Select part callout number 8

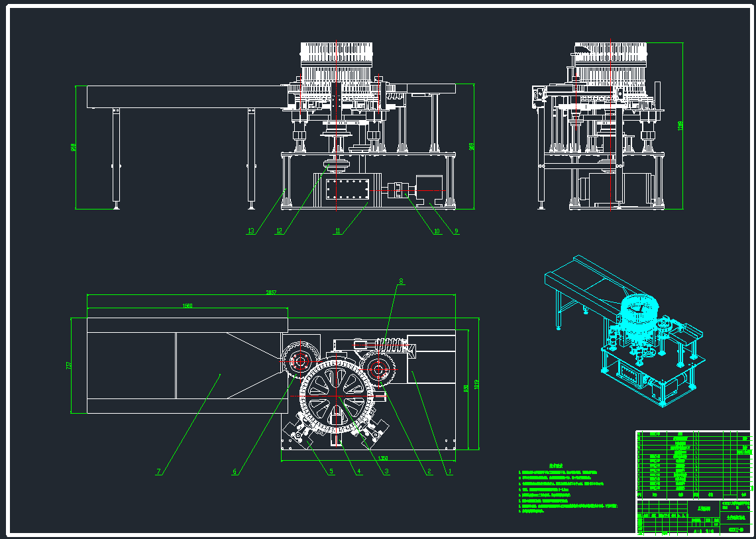(x=401, y=281)
